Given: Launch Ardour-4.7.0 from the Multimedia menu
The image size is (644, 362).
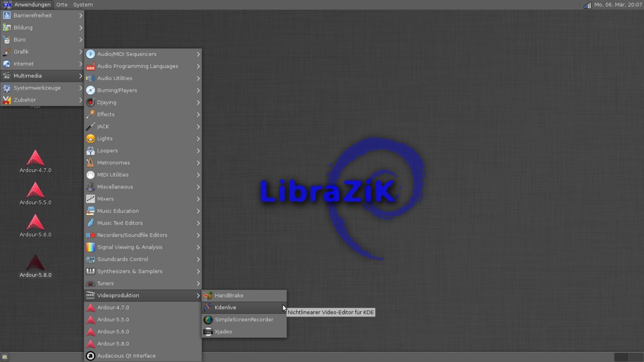Looking at the screenshot, I should (143, 308).
